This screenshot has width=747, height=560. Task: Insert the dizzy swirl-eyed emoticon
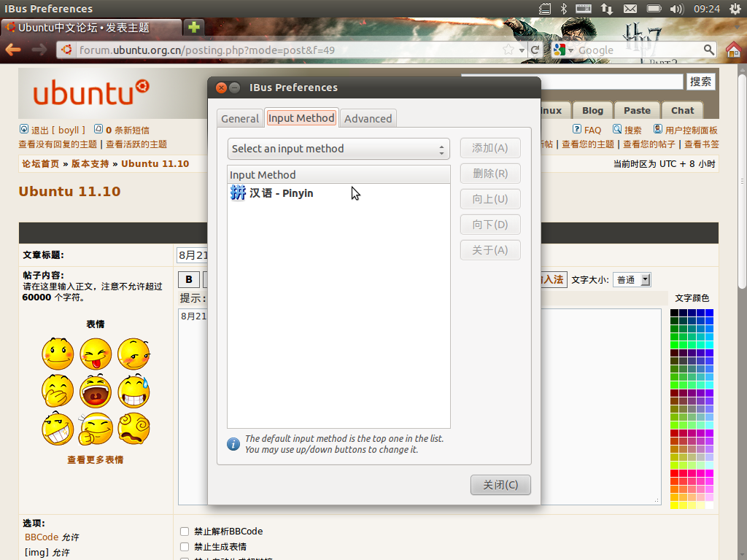[x=134, y=429]
